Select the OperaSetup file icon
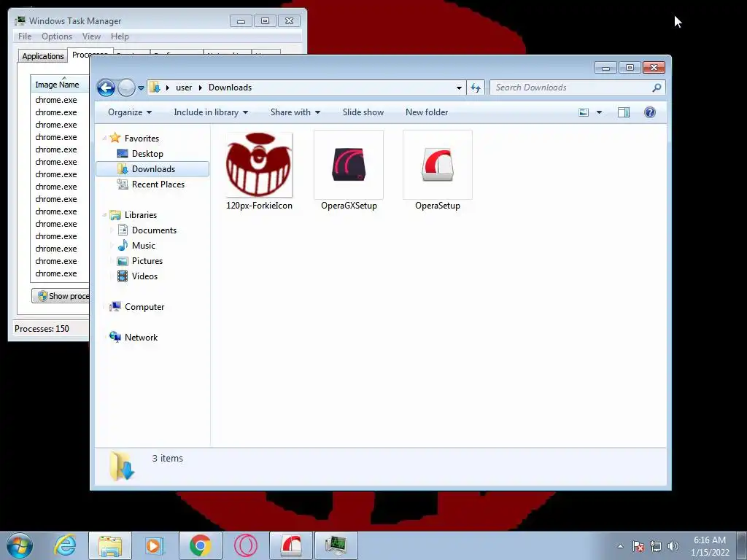This screenshot has width=747, height=560. (438, 165)
